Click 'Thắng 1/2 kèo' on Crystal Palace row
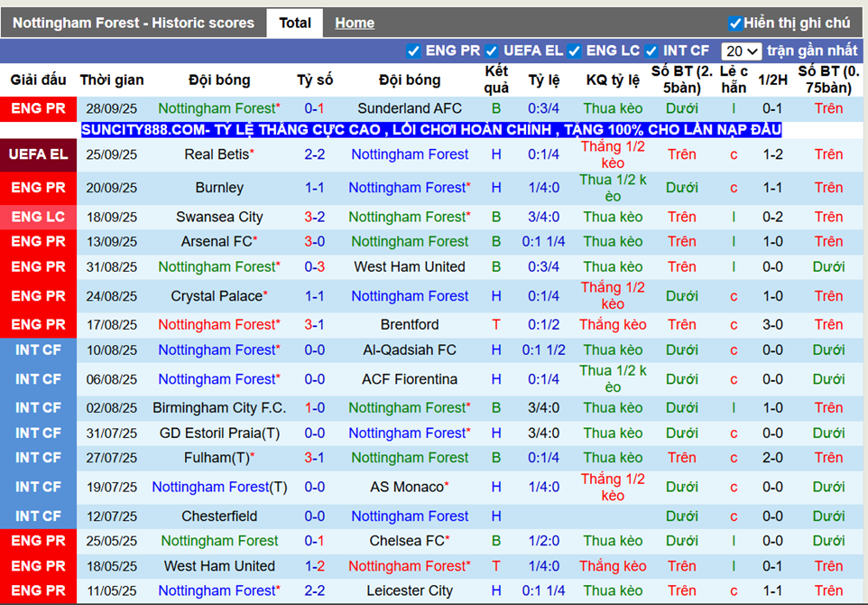This screenshot has height=605, width=868. 613,296
